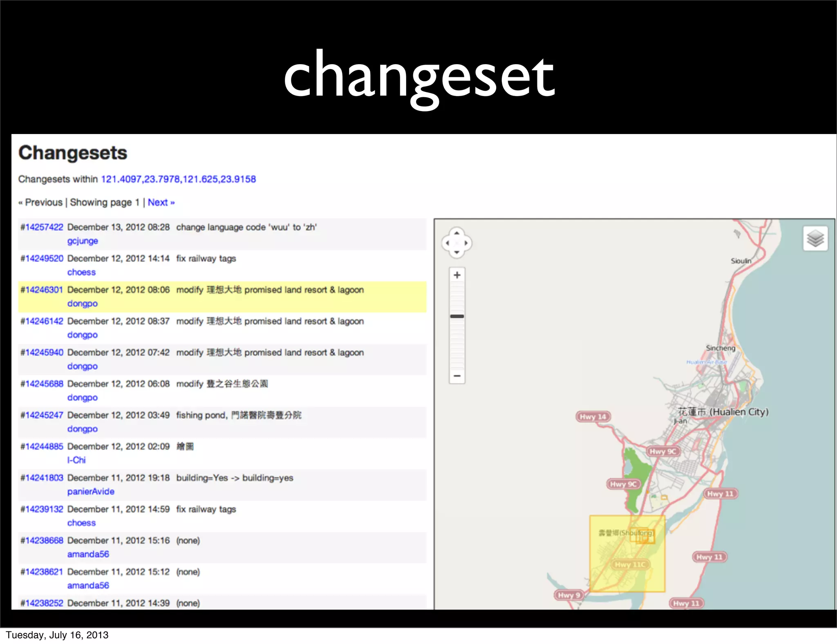Click the "Previous" pagination text
Image resolution: width=837 pixels, height=644 pixels.
pyautogui.click(x=40, y=202)
